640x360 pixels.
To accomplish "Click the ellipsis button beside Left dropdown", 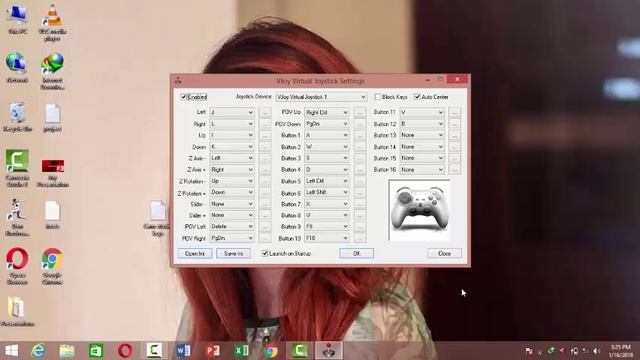I will [x=264, y=112].
